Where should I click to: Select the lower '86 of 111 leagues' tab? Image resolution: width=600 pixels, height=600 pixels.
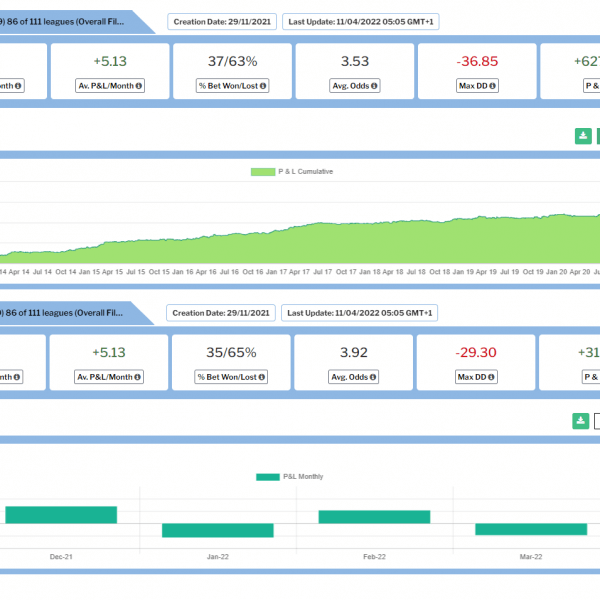pyautogui.click(x=72, y=313)
